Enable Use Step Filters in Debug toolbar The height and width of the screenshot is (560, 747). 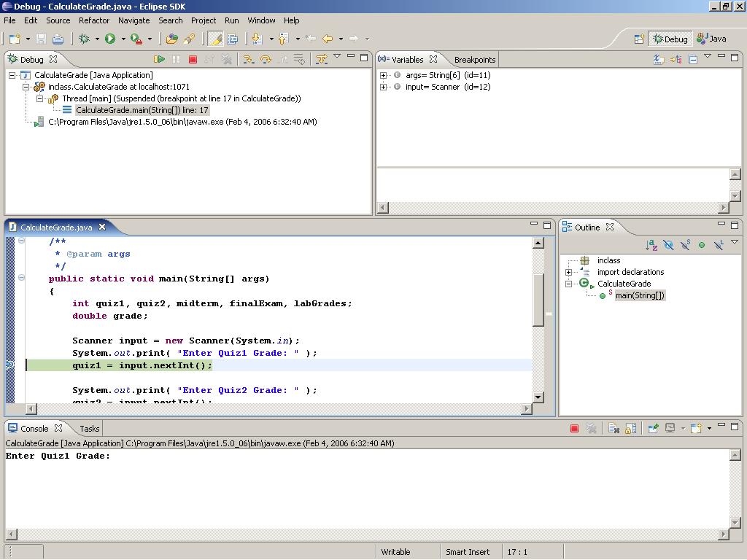tap(322, 60)
